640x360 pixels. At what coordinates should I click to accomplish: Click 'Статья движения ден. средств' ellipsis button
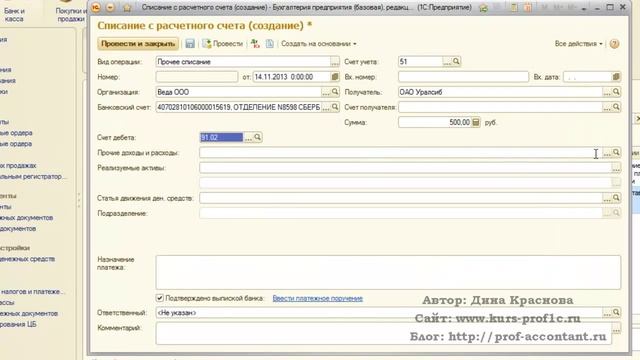(607, 198)
